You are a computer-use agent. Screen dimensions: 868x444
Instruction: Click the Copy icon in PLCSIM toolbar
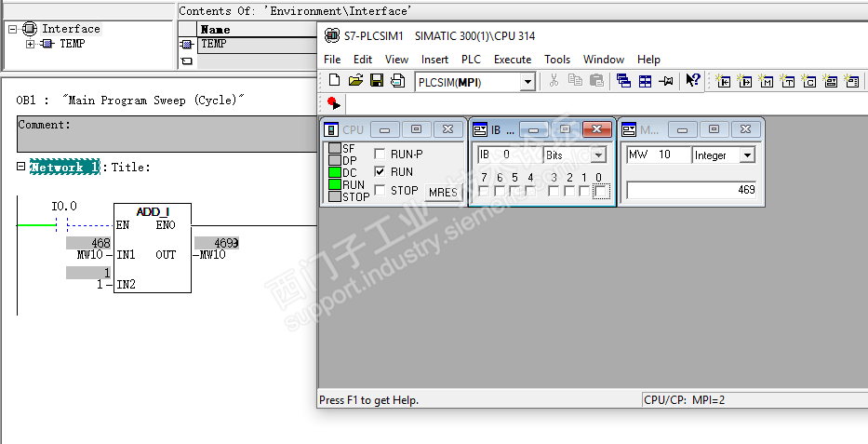(575, 81)
